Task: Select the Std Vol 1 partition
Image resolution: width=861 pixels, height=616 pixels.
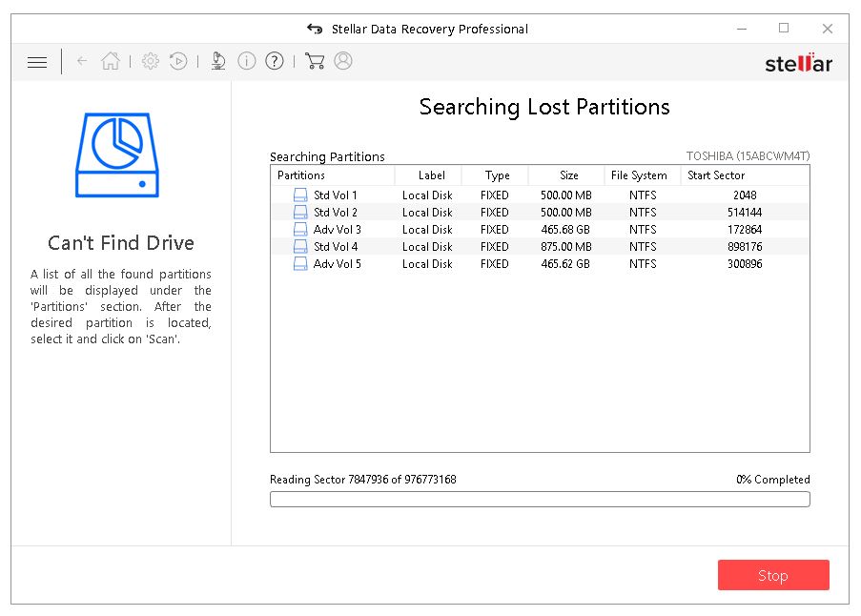Action: (x=540, y=195)
